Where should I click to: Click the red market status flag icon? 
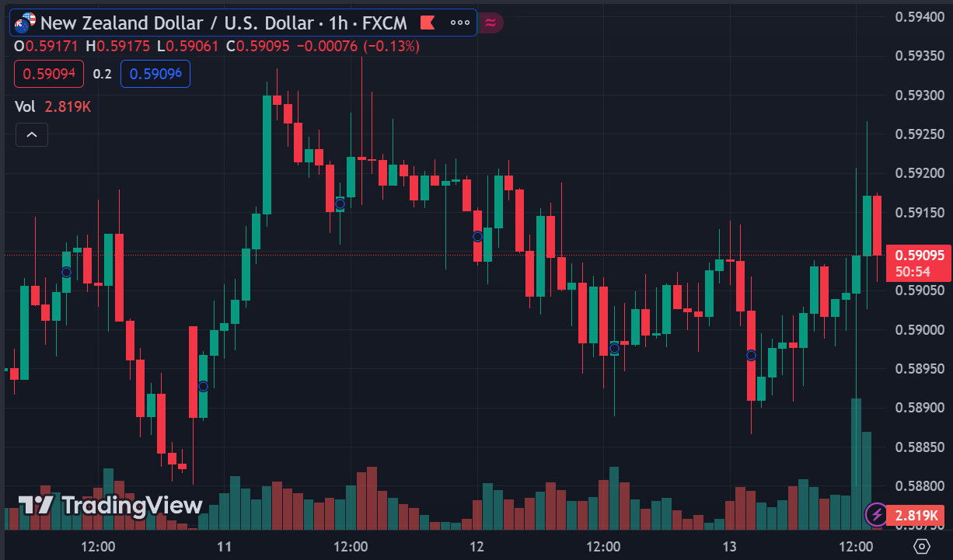(428, 23)
